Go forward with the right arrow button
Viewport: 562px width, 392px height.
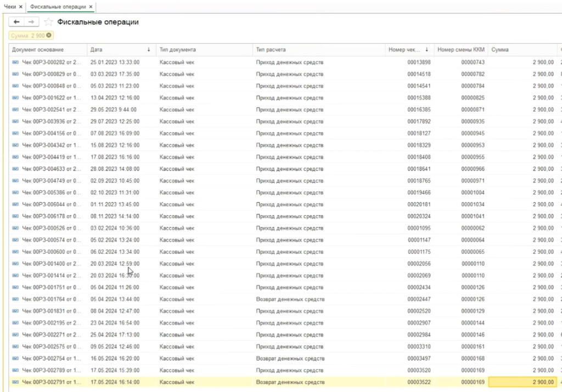click(31, 22)
